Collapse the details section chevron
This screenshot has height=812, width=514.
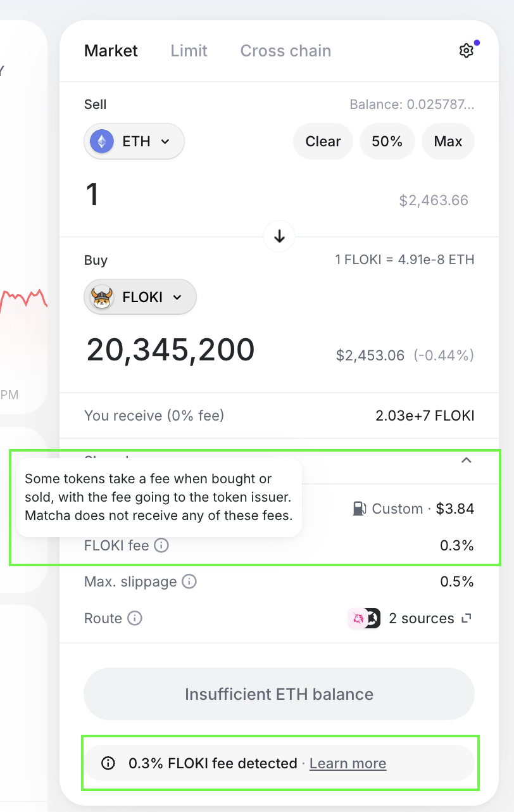click(x=467, y=460)
